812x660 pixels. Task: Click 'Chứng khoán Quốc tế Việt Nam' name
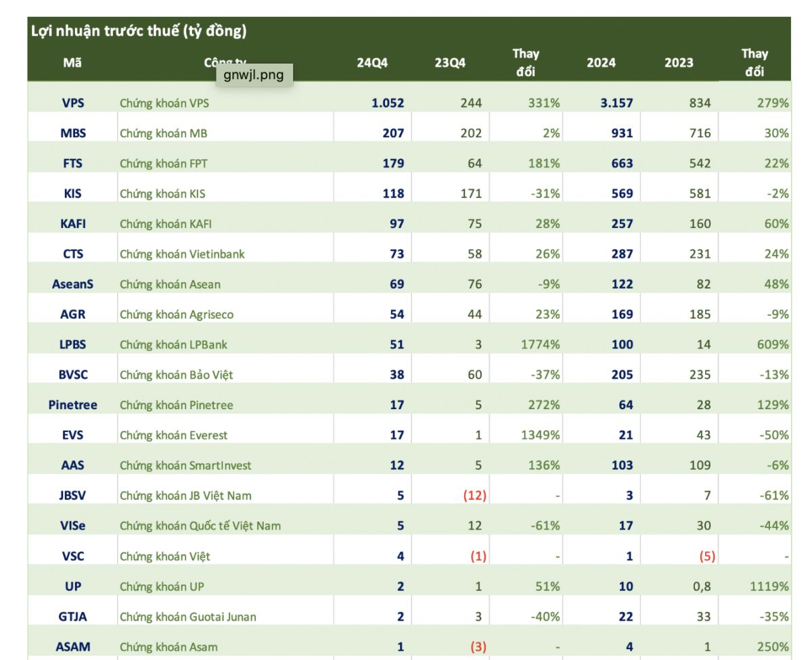[x=200, y=525]
